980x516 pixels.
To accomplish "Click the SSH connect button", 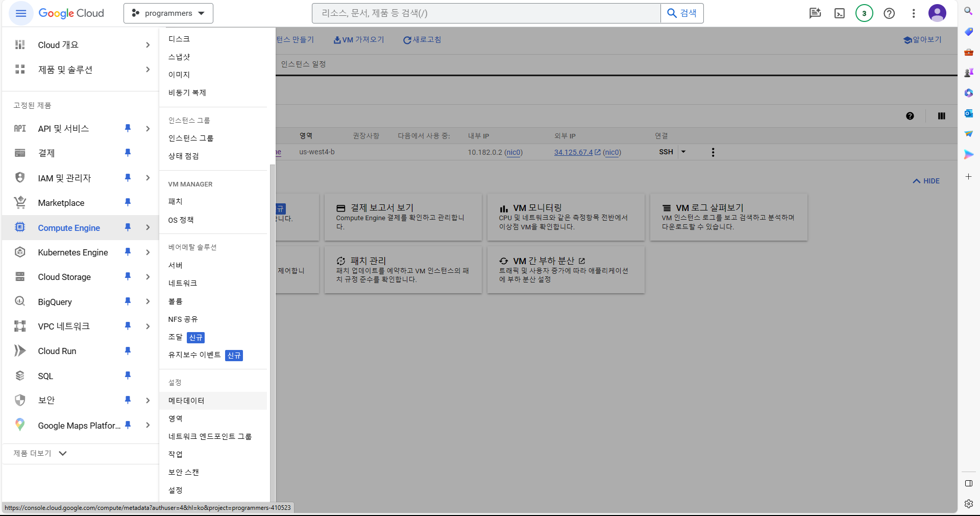I will [666, 152].
